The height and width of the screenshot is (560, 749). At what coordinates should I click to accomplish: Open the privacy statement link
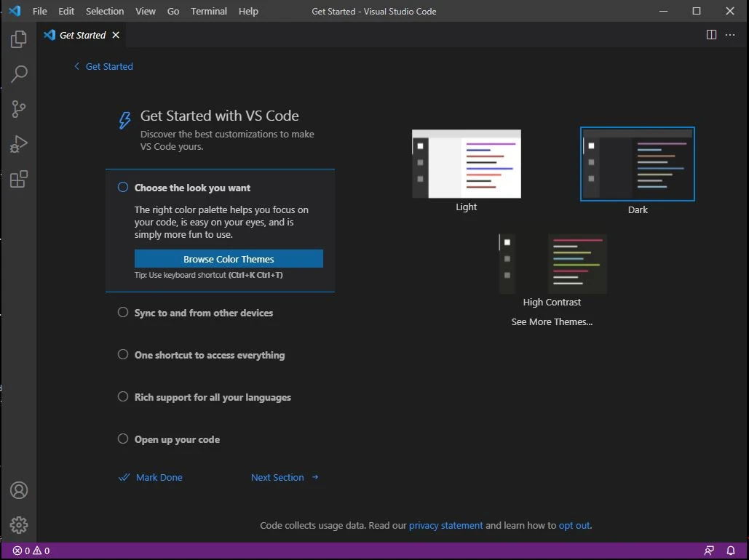446,525
